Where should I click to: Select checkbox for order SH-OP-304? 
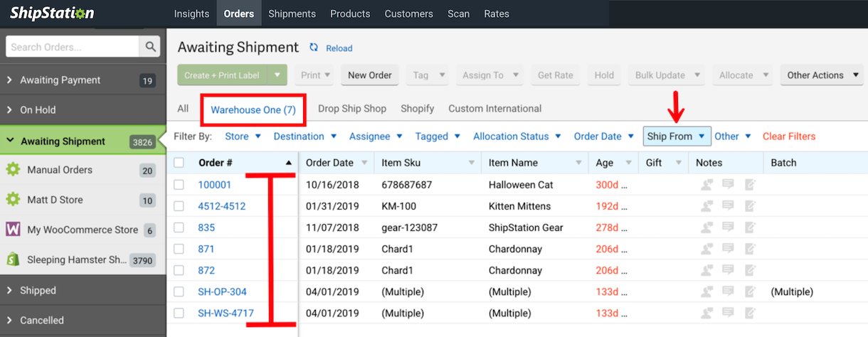pos(179,291)
